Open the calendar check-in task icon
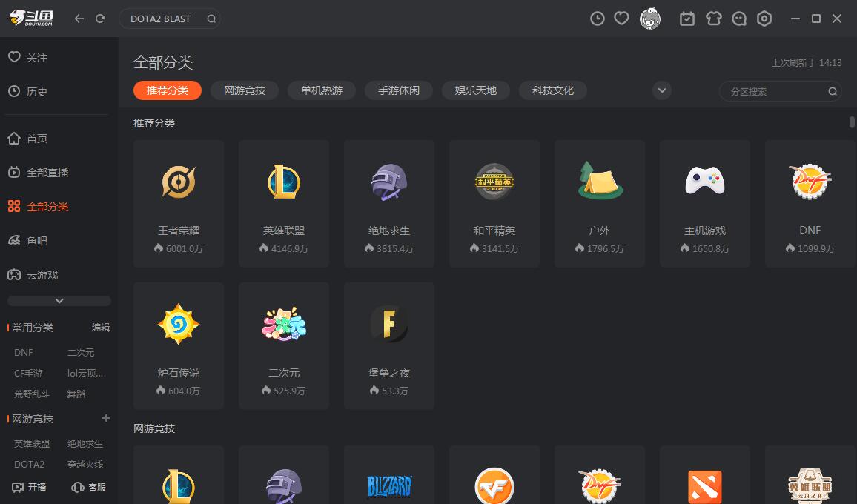857x504 pixels. click(x=687, y=19)
